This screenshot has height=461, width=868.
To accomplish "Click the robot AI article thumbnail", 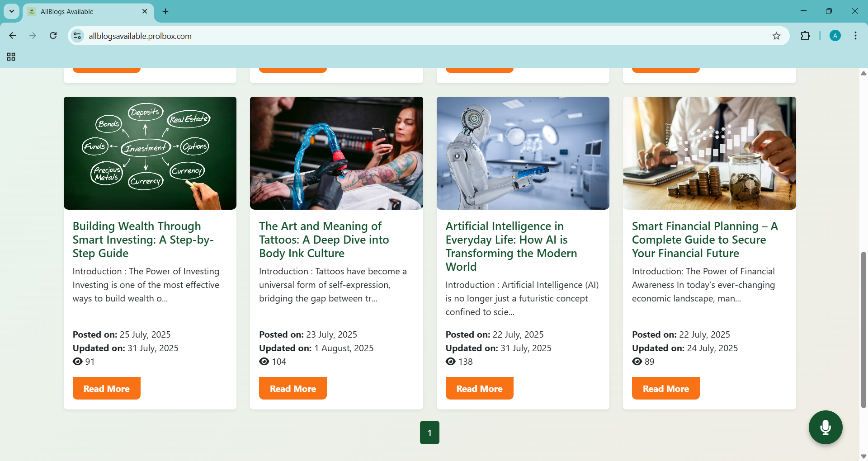I will click(523, 153).
